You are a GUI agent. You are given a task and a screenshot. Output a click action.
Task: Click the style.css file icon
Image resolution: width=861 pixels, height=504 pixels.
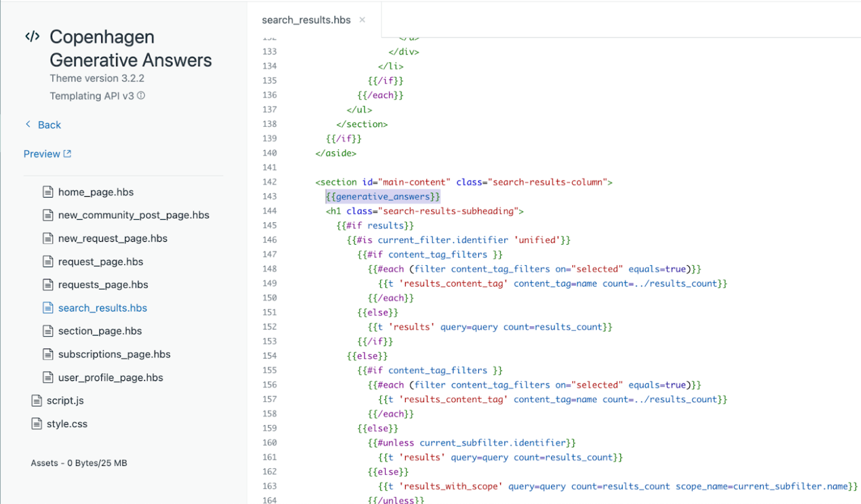36,424
